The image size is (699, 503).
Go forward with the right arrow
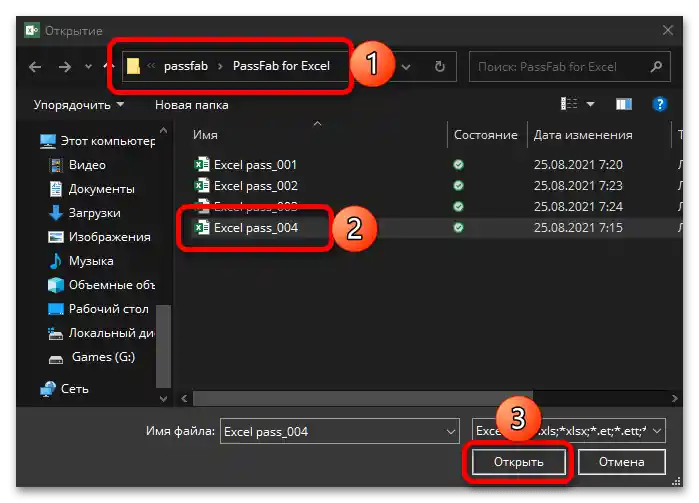65,67
